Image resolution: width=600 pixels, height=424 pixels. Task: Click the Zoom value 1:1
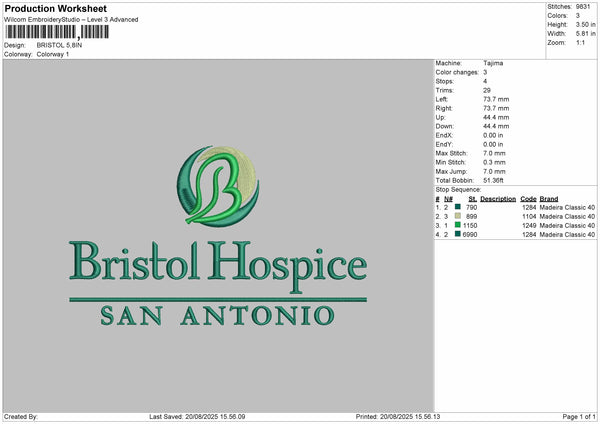pos(580,42)
